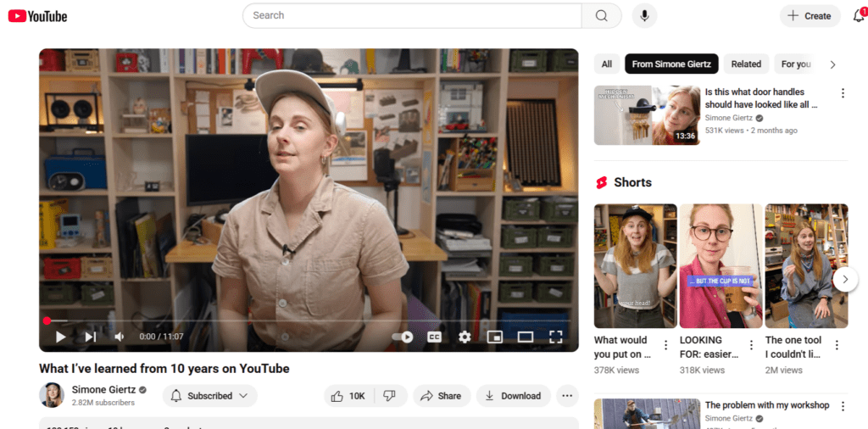Viewport: 868px width, 429px height.
Task: Show more filter chips with right arrow
Action: (x=832, y=64)
